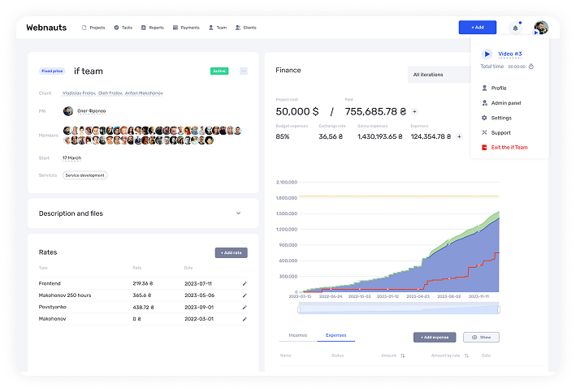The height and width of the screenshot is (392, 576).
Task: Click the 50,000 $ project cost
Action: click(x=297, y=111)
